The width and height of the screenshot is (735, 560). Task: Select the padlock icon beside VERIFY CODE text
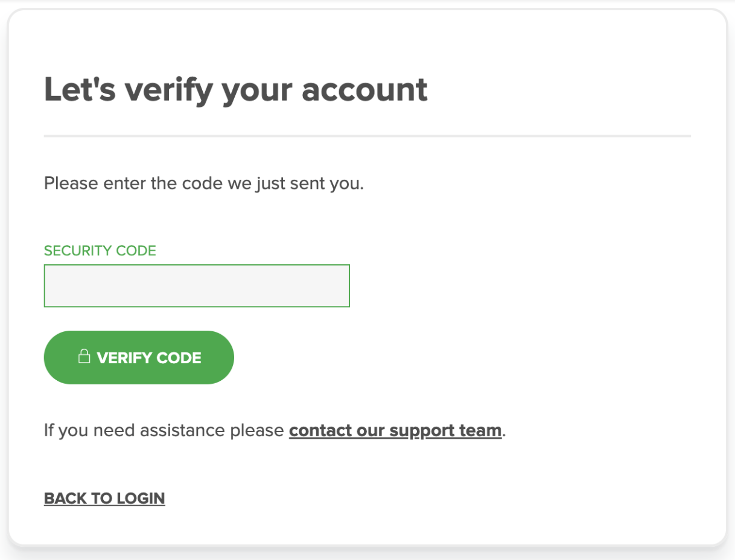83,357
